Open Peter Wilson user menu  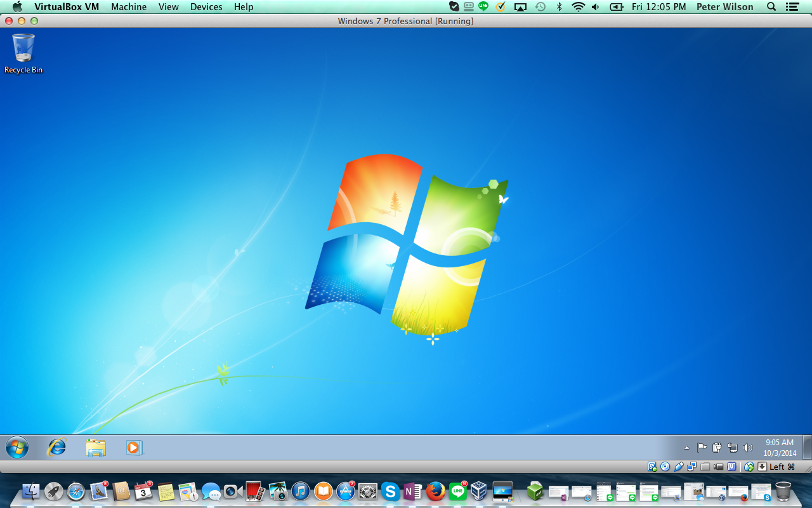coord(725,7)
